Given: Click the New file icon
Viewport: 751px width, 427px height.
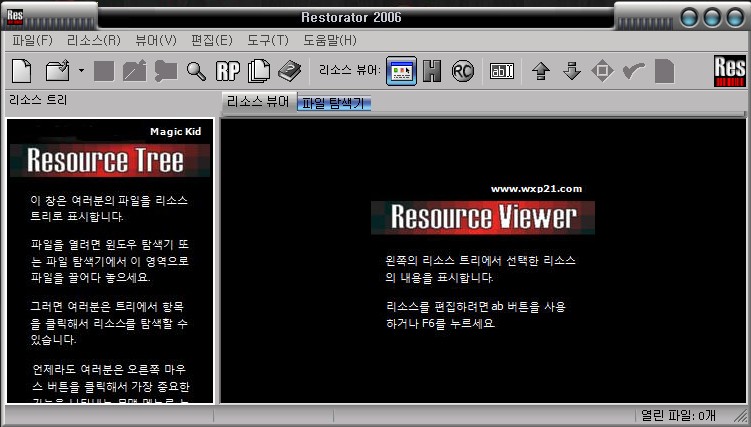Looking at the screenshot, I should 22,71.
